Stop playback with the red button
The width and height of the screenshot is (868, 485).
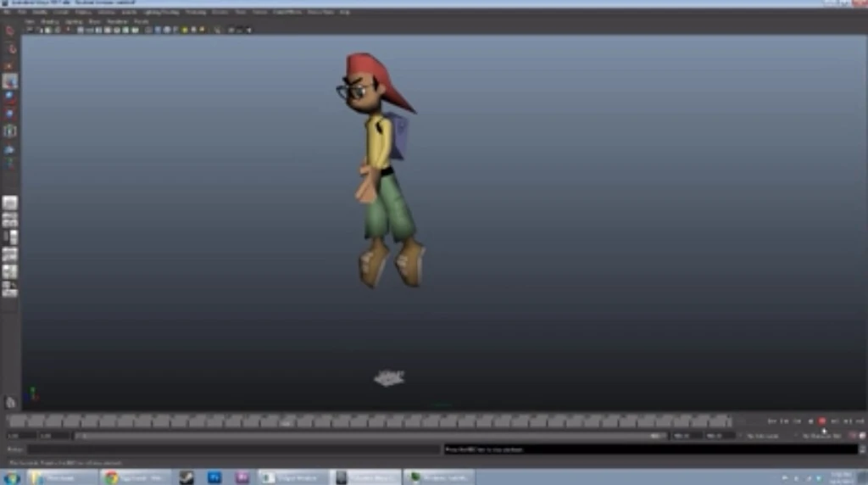pos(821,421)
